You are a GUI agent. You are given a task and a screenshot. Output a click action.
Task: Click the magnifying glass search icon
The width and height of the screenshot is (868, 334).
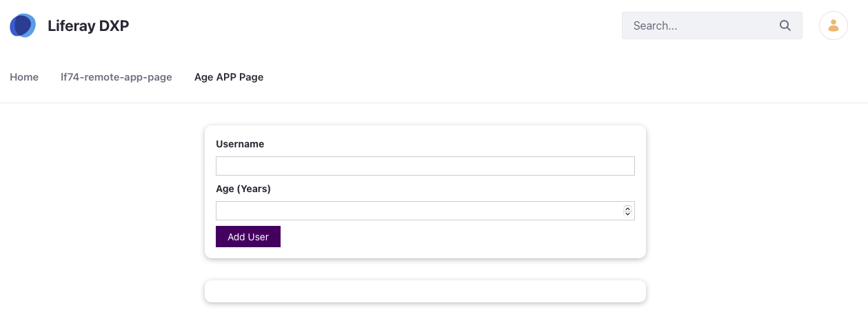[785, 25]
